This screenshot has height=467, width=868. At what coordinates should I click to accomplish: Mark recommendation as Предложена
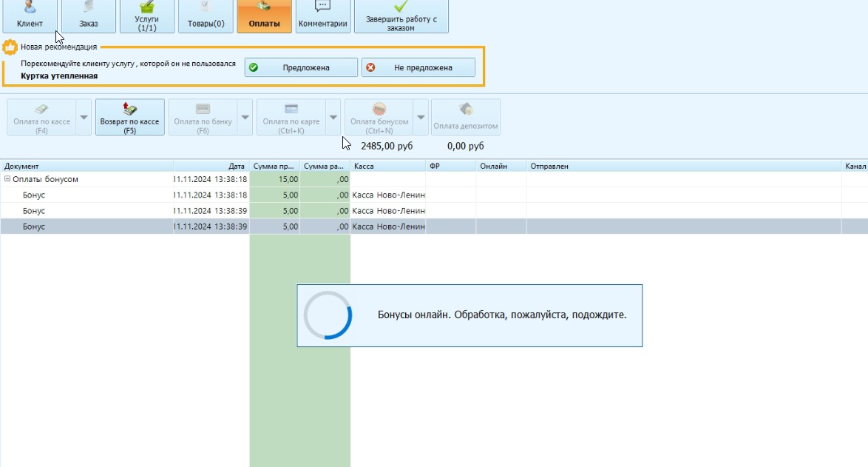point(301,67)
